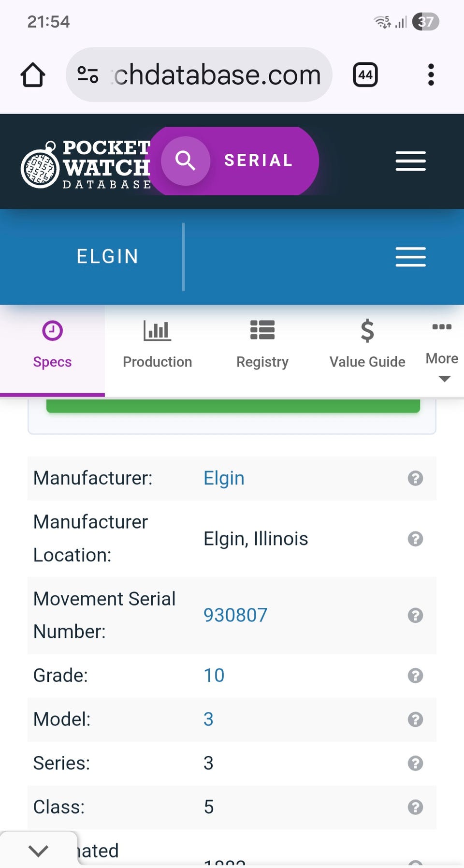Tap the browser address bar URL
The height and width of the screenshot is (868, 464).
coord(217,75)
